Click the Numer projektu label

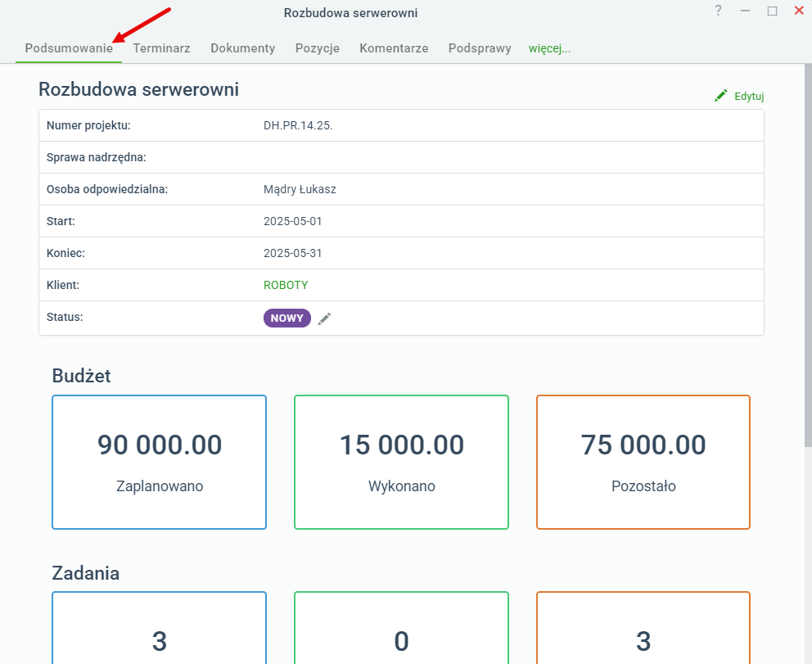tap(88, 125)
